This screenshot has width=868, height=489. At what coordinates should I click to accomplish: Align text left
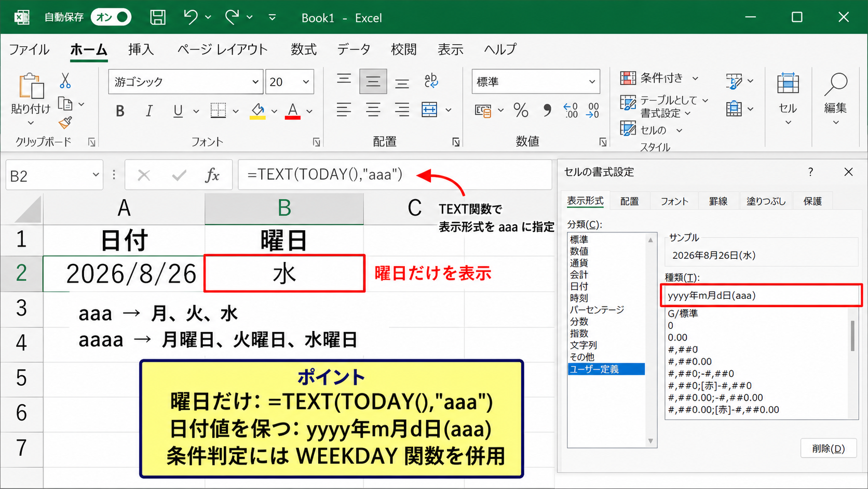344,110
